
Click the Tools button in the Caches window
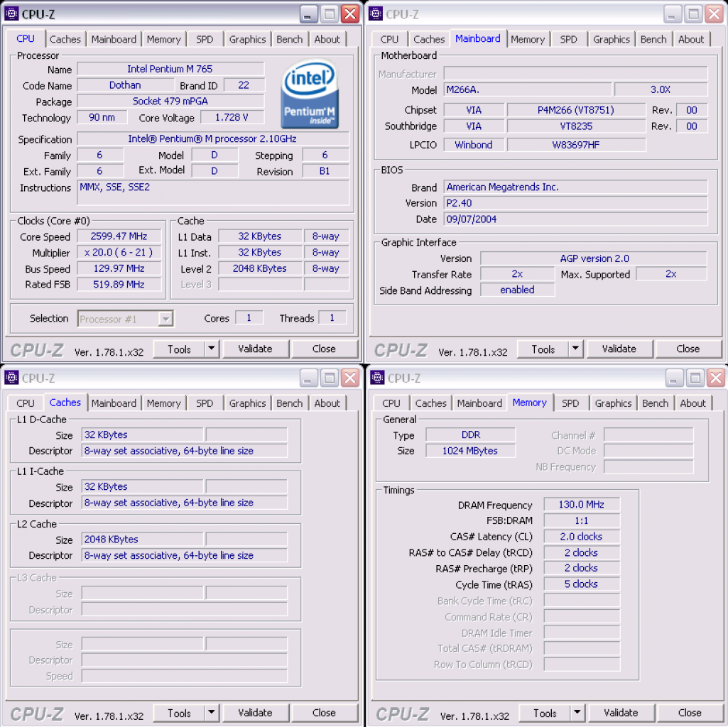[x=179, y=713]
